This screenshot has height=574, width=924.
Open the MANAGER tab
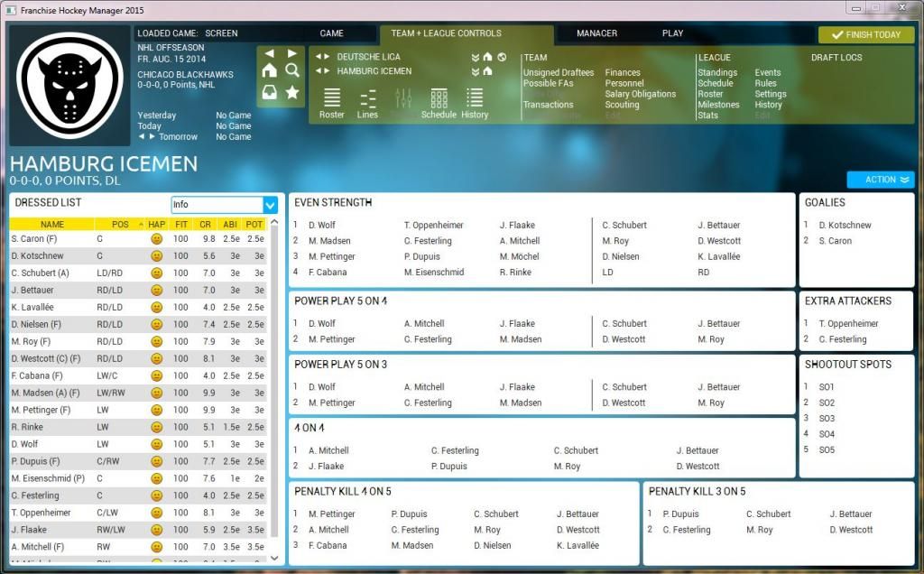tap(597, 33)
